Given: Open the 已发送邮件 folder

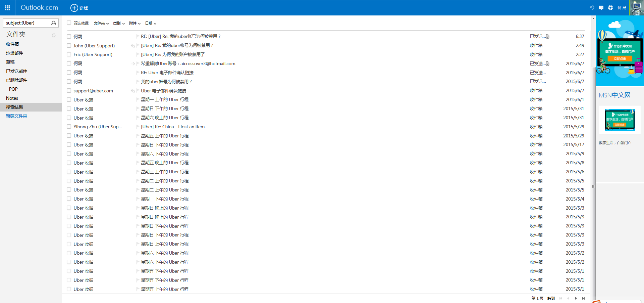Looking at the screenshot, I should (x=17, y=71).
